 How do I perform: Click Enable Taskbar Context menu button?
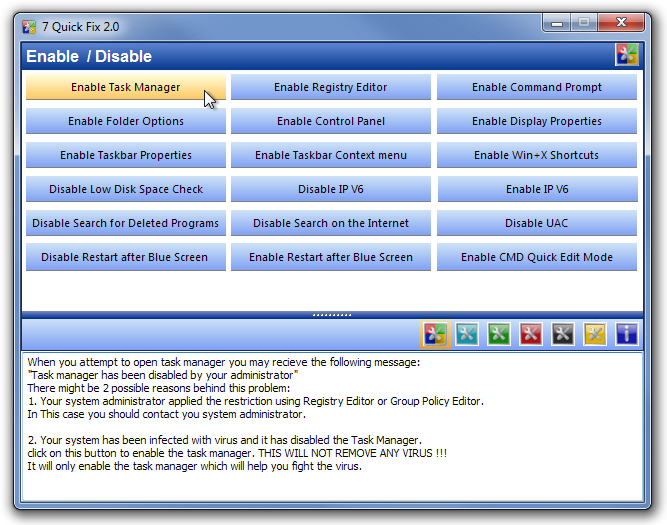click(x=331, y=155)
